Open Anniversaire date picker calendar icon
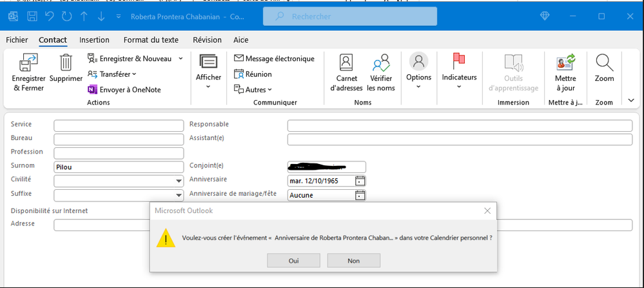 tap(360, 181)
